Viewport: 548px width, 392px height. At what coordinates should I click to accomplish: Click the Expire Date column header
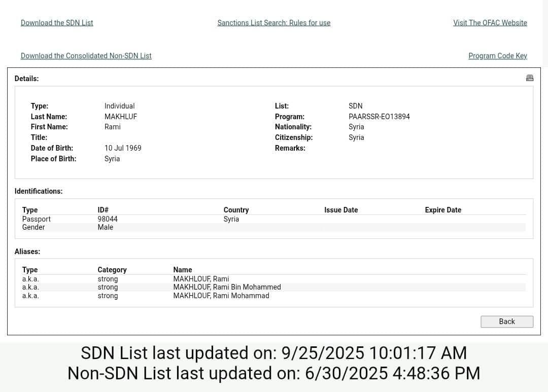click(x=443, y=210)
